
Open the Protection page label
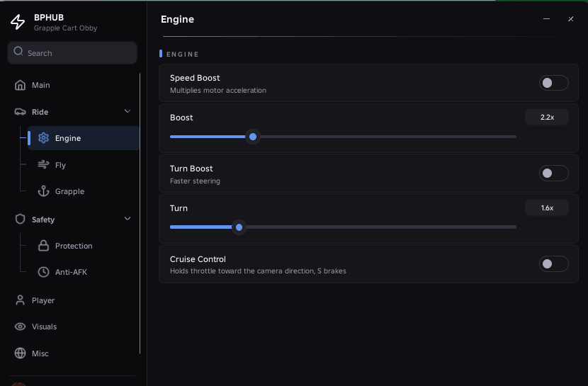point(74,246)
